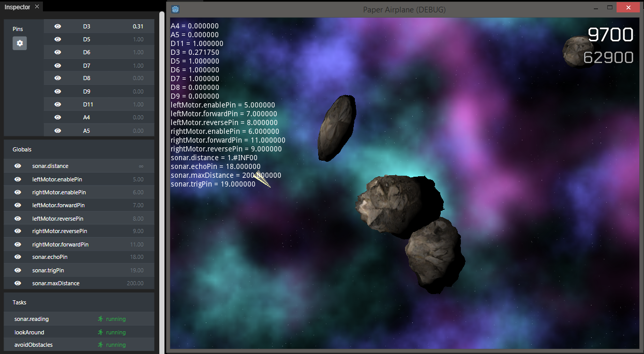Hide the rightMotor.reversePin global

click(x=18, y=231)
